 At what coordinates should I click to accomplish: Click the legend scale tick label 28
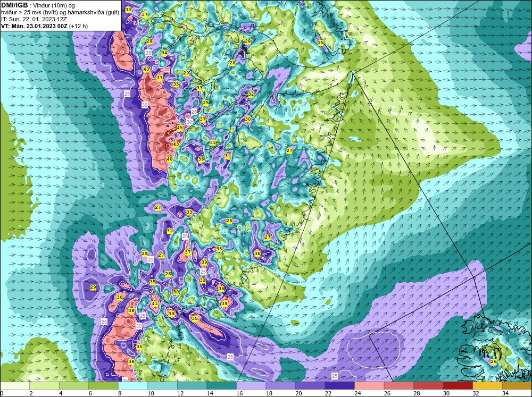point(417,393)
